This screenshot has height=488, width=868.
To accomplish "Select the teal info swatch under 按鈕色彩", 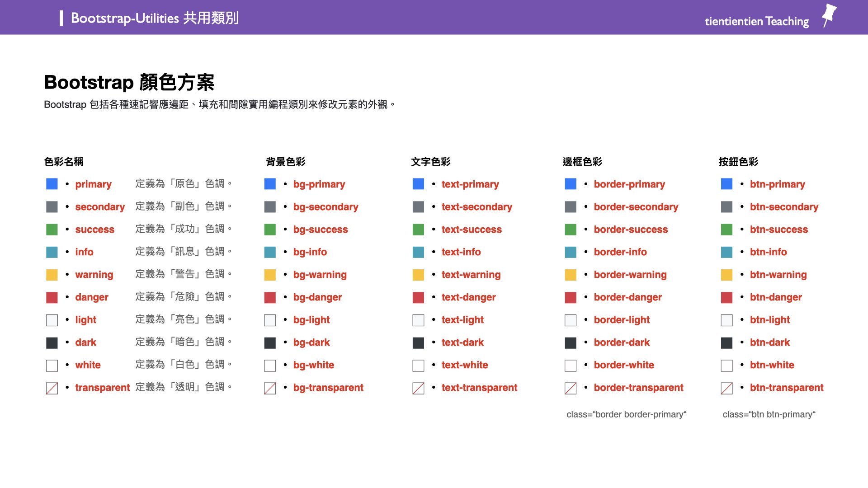I will [726, 252].
